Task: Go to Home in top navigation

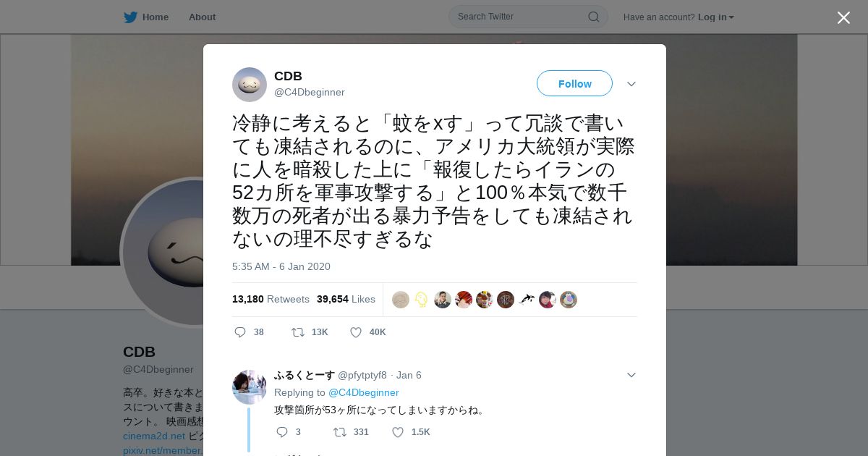Action: click(155, 17)
